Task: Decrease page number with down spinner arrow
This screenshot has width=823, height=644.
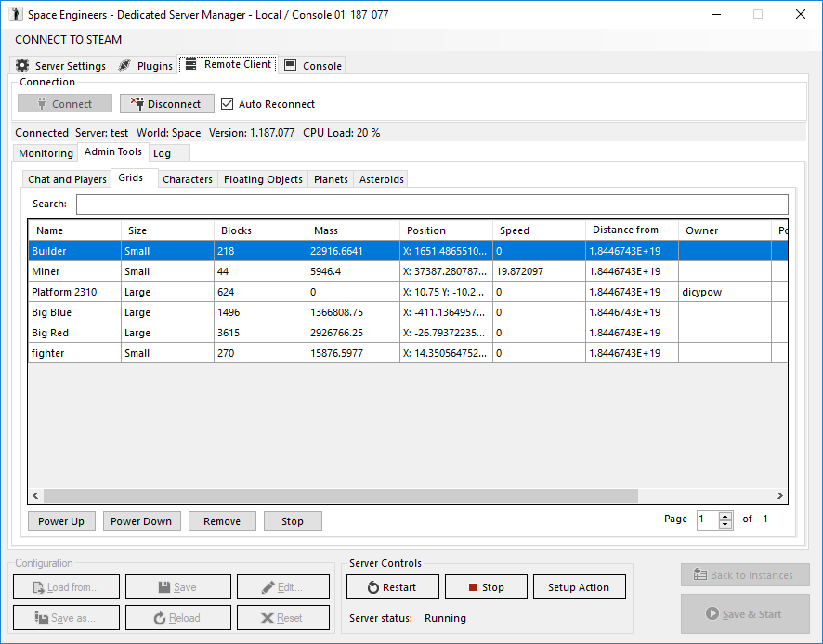Action: (x=725, y=524)
